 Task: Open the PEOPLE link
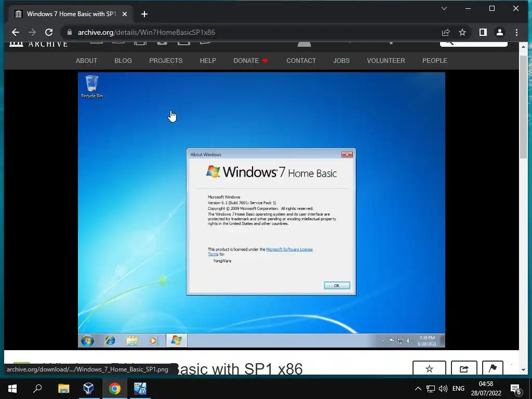coord(435,61)
